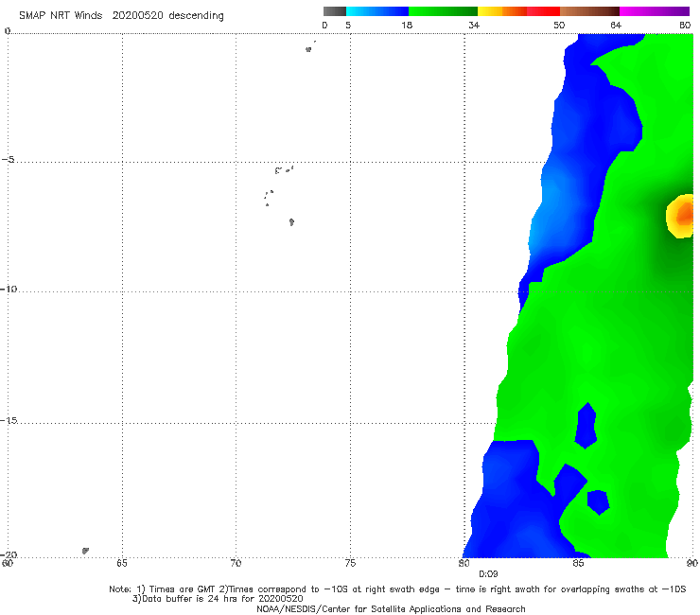700x615 pixels.
Task: Click the note line starting 'Note: 1) Times are GMT'
Action: [397, 589]
